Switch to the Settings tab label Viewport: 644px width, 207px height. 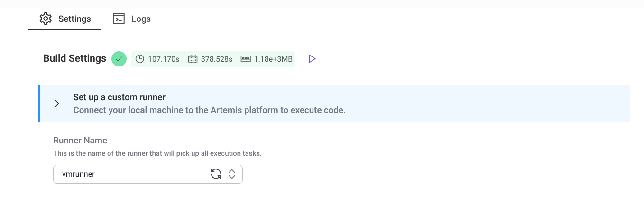pos(74,19)
